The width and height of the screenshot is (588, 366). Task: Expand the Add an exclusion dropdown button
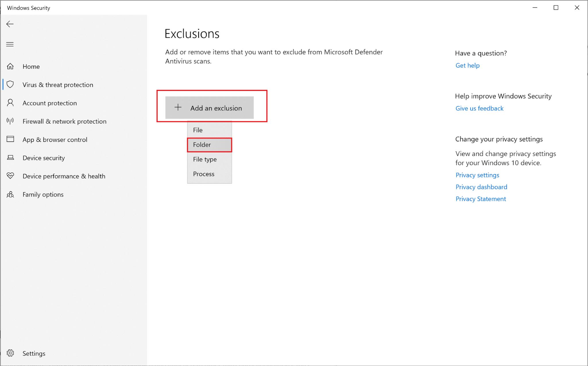pos(209,108)
